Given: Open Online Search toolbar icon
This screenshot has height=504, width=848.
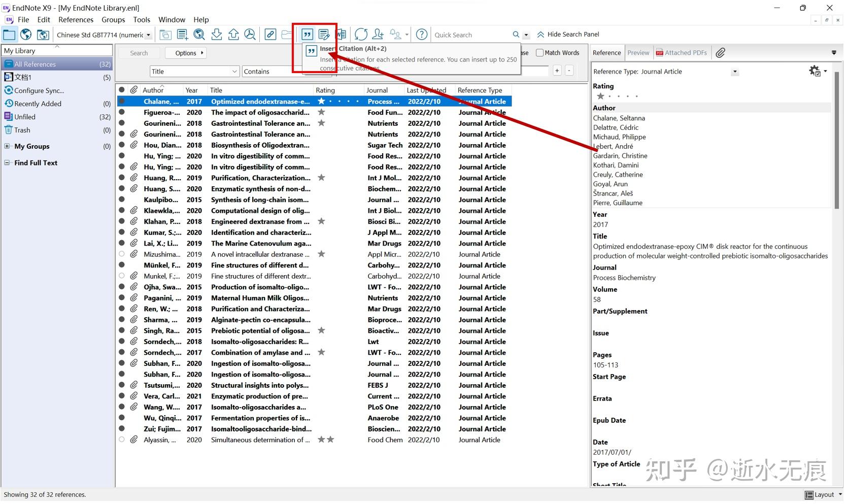Looking at the screenshot, I should click(199, 35).
